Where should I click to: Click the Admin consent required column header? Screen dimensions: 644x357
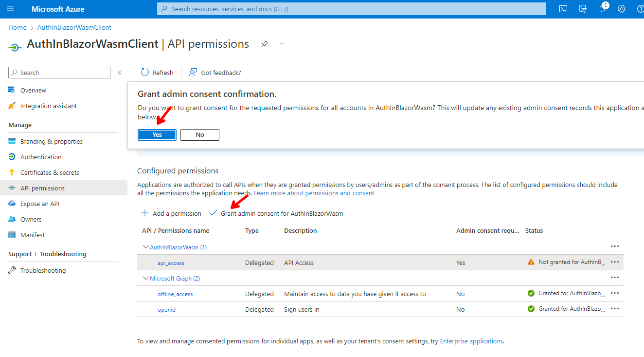click(x=488, y=230)
